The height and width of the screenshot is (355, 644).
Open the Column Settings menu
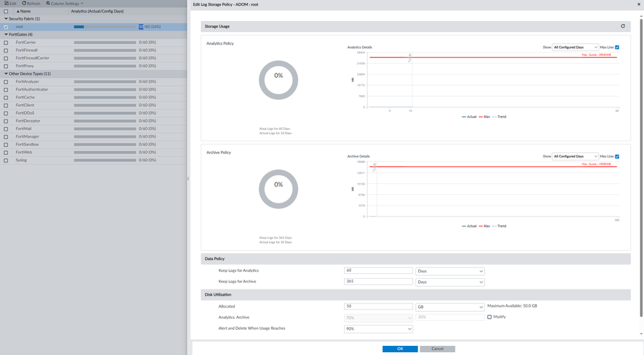click(x=64, y=3)
